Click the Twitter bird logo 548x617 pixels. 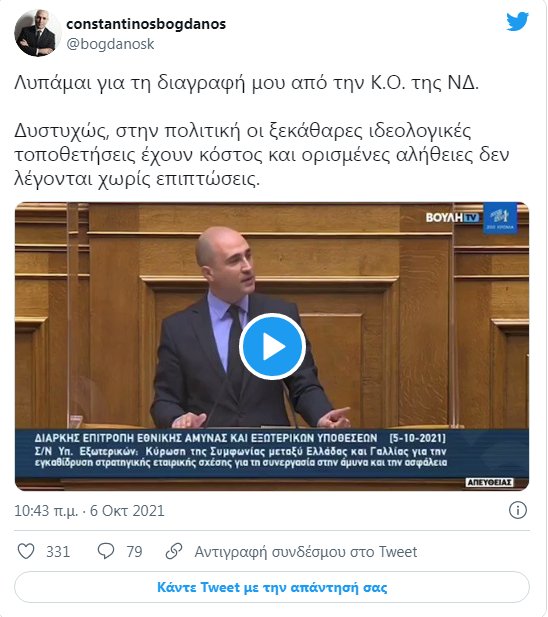coord(517,22)
